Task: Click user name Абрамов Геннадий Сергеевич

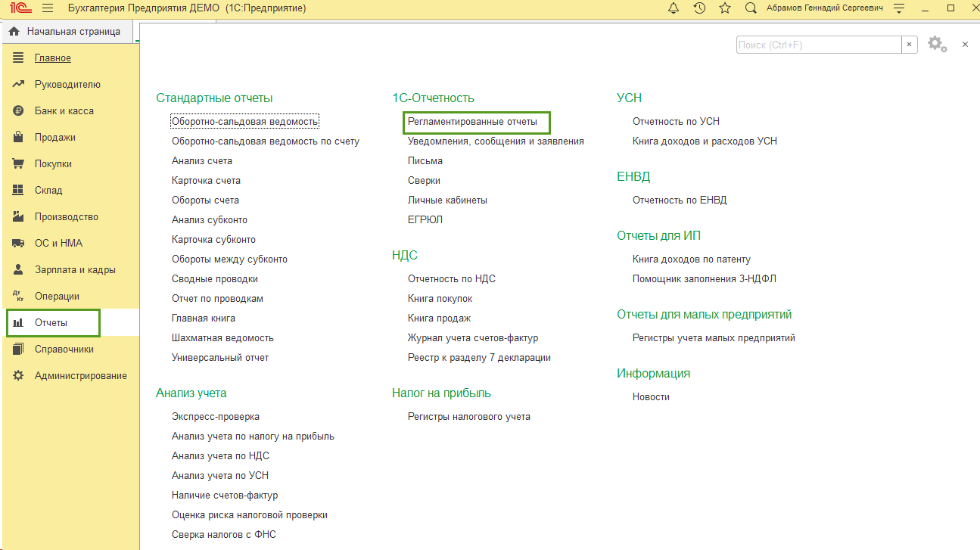Action: 825,8
